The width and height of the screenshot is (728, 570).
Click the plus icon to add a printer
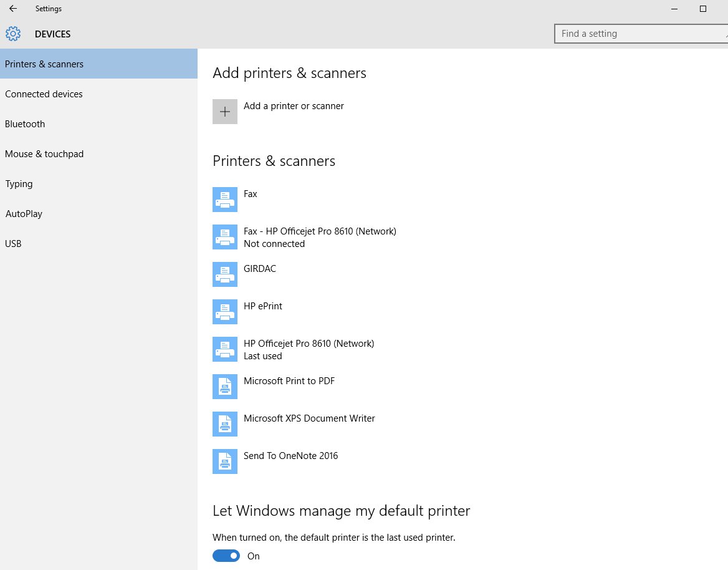pyautogui.click(x=225, y=112)
